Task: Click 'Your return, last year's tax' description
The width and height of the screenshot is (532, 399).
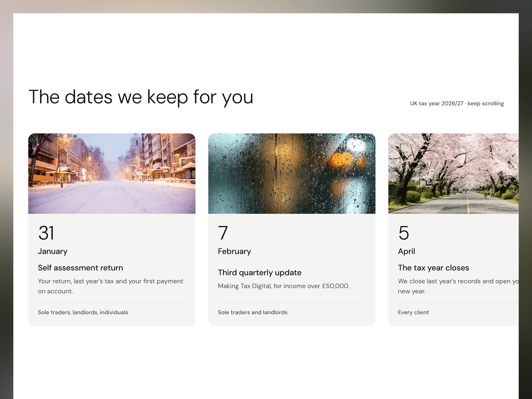Action: (110, 286)
